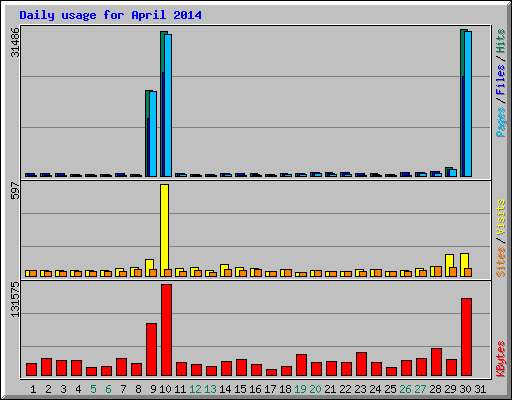Click the tall yellow visits bar for day 10
The image size is (512, 400).
click(x=164, y=230)
